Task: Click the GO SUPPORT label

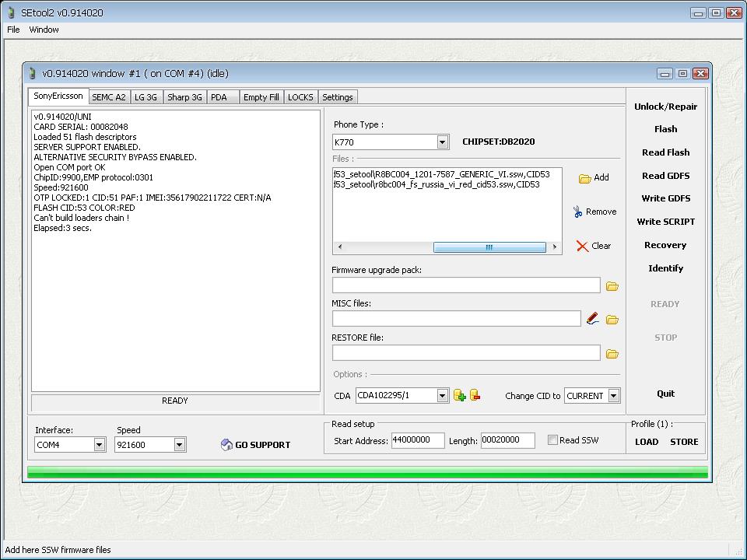Action: click(262, 445)
